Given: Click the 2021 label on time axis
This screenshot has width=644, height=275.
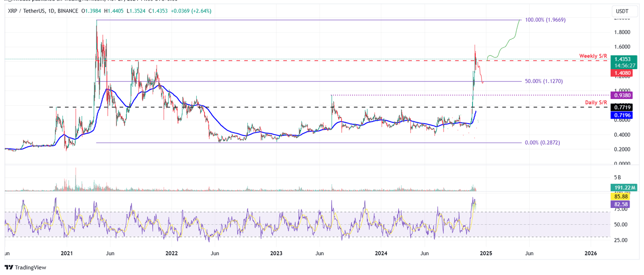Looking at the screenshot, I should (66, 253).
